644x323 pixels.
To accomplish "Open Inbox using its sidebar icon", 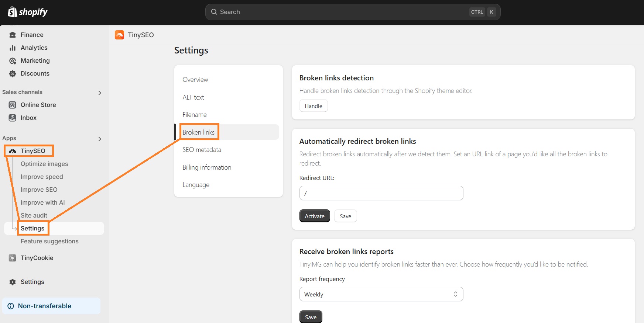I will click(x=13, y=118).
